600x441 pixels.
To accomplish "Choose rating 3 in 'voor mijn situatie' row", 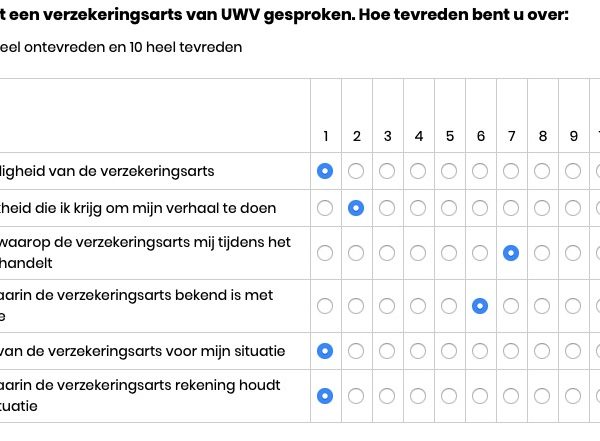I will coord(387,351).
